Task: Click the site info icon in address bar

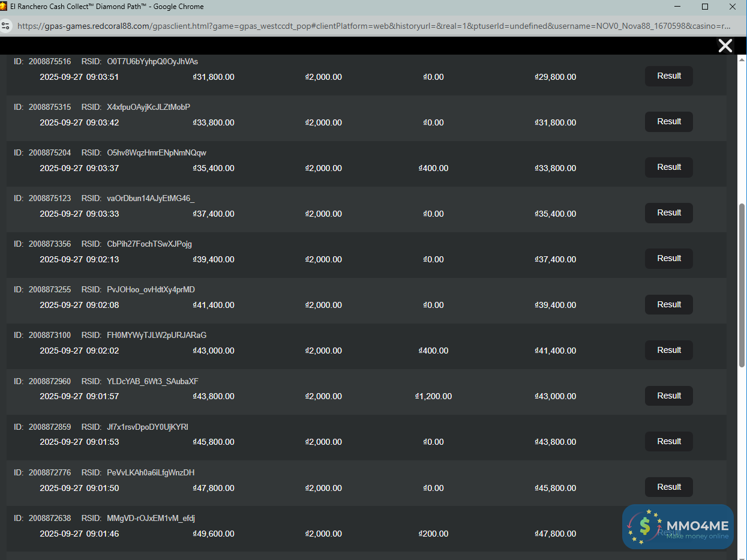Action: 6,26
